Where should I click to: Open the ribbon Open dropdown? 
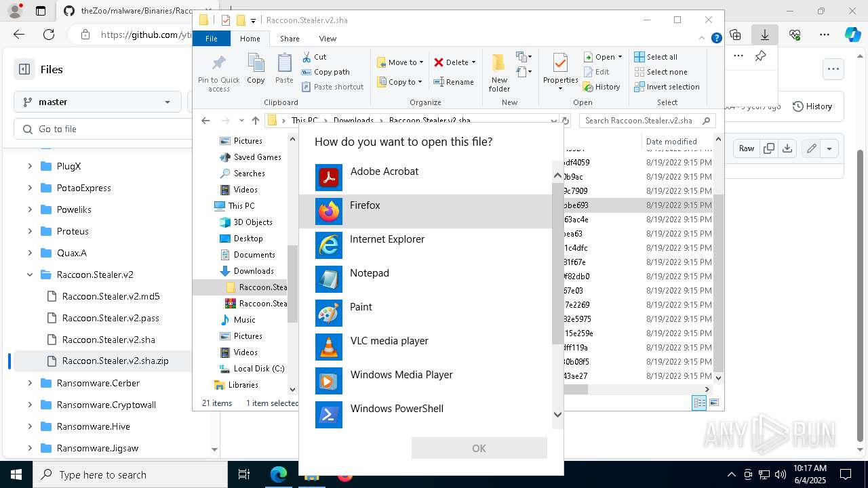click(603, 57)
